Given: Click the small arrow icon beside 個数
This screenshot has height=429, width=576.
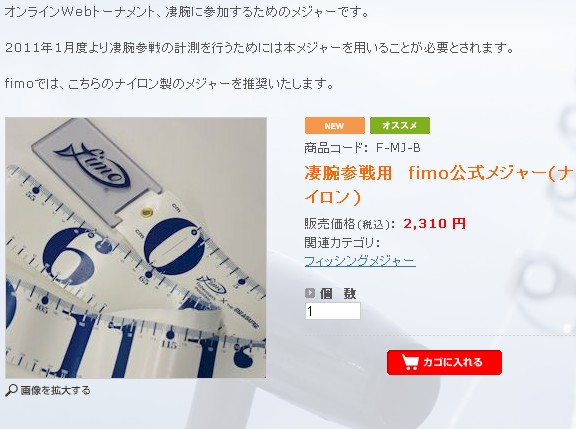Looking at the screenshot, I should (310, 293).
